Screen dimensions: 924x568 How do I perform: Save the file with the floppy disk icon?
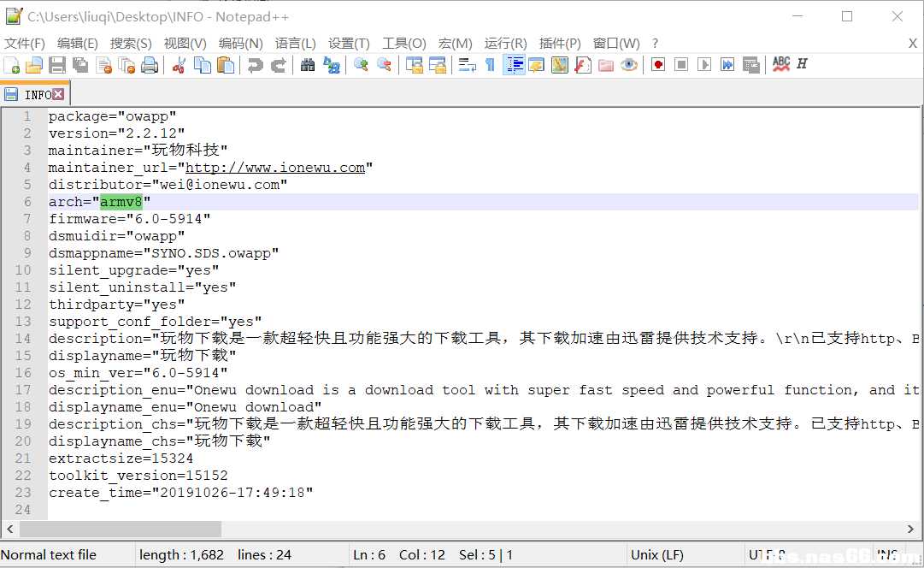[x=57, y=65]
